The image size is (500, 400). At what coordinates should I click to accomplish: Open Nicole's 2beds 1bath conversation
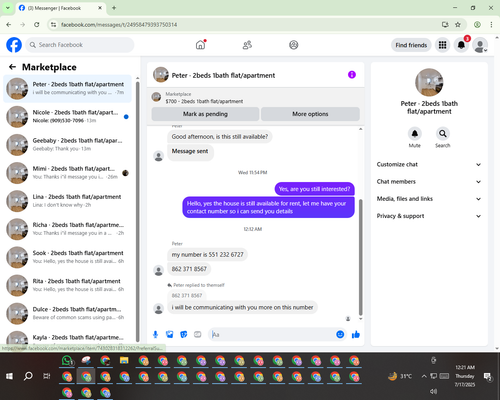click(x=67, y=117)
